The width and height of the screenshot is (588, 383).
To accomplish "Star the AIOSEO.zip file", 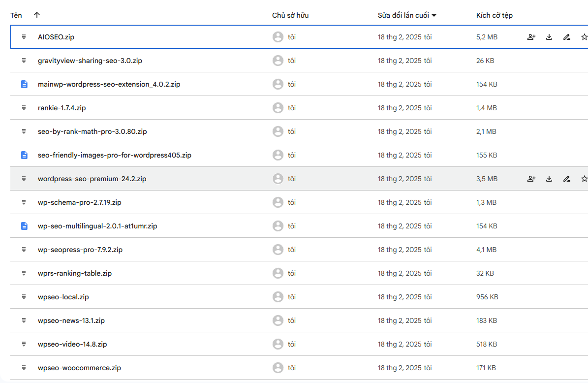I will tap(584, 37).
